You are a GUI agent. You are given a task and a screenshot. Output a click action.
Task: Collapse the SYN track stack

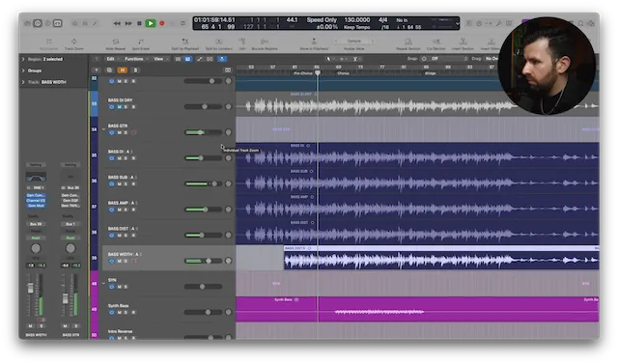tap(103, 283)
